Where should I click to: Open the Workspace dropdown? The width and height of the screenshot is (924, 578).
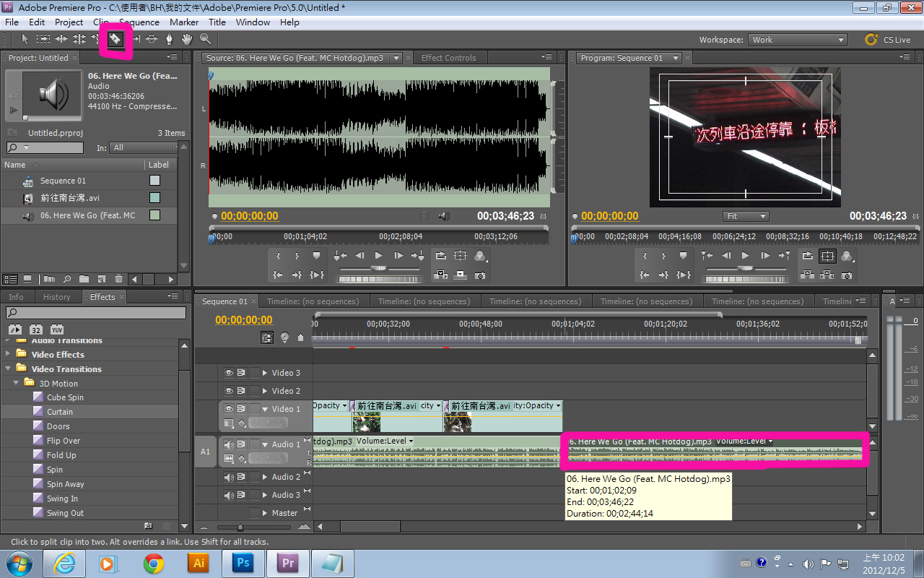[797, 40]
